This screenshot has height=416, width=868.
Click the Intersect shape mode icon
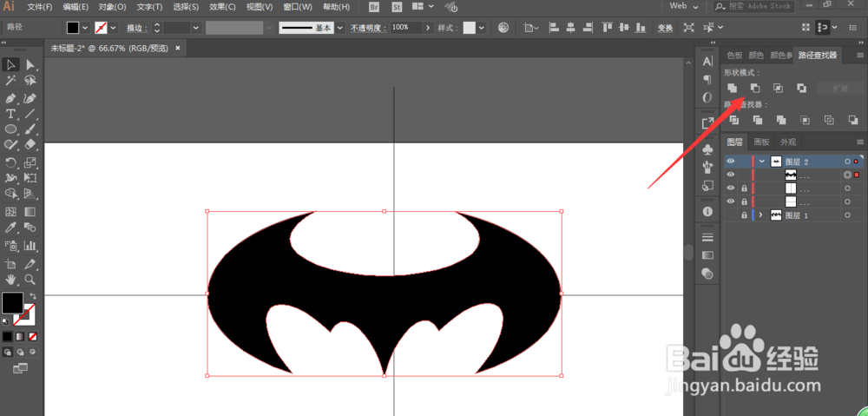(779, 88)
